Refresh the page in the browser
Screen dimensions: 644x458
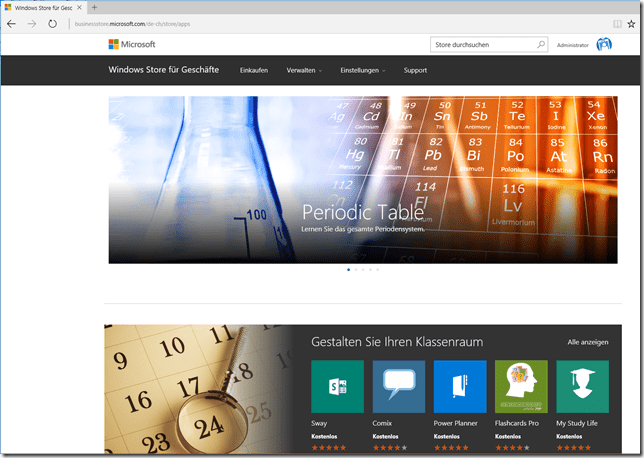click(x=52, y=23)
